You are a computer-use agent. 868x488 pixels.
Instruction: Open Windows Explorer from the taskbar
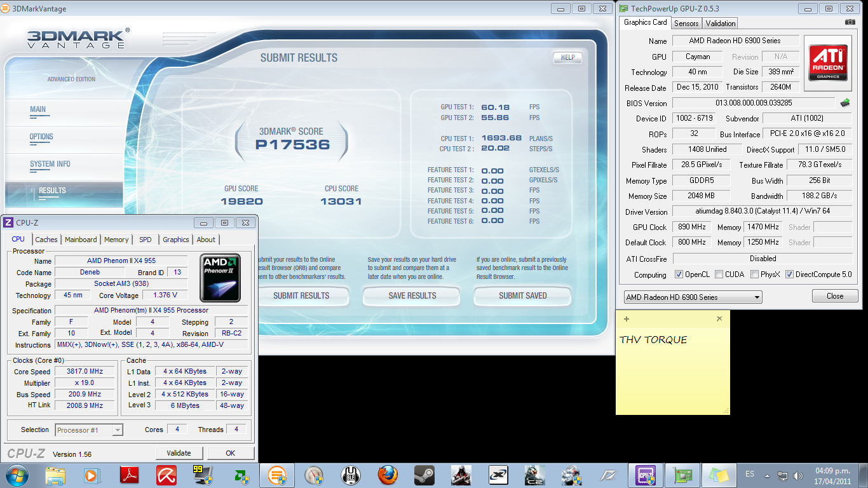coord(56,475)
